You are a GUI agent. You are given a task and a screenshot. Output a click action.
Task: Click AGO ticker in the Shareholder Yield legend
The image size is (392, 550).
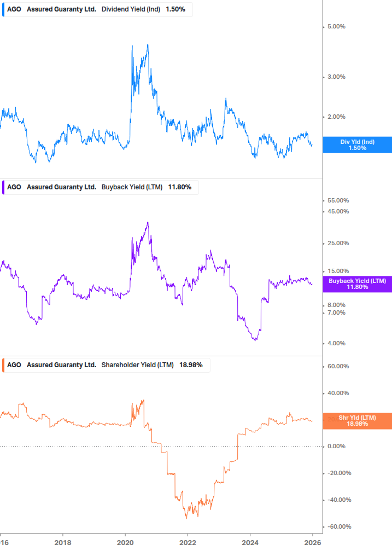pyautogui.click(x=14, y=365)
